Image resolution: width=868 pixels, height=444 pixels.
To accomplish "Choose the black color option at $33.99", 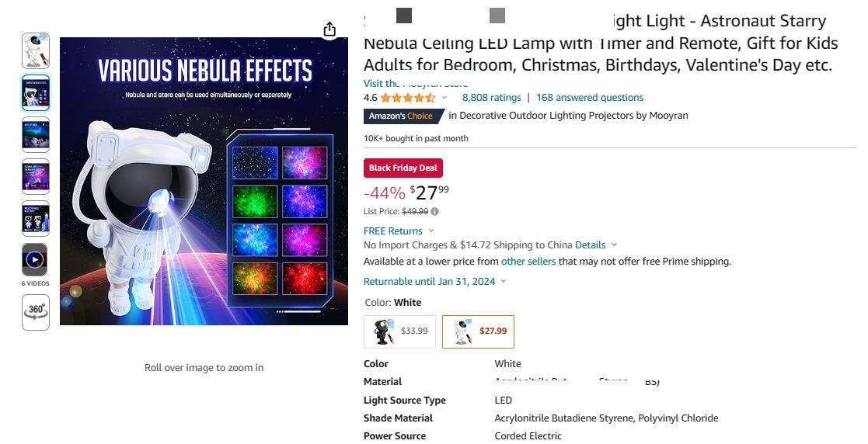I will click(399, 331).
